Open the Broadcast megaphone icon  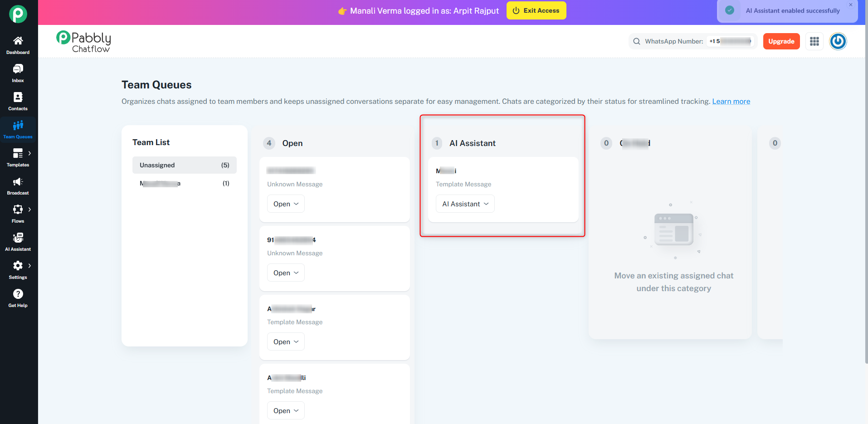tap(18, 181)
